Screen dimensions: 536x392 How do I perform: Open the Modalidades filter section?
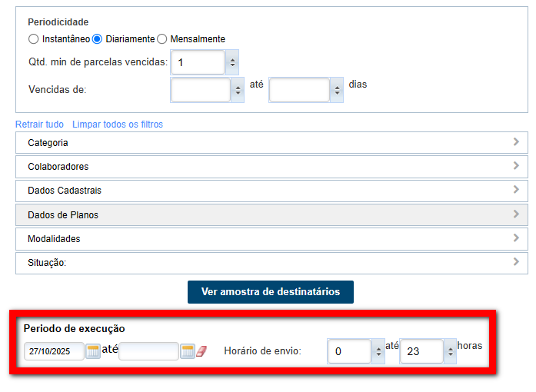[x=271, y=238]
